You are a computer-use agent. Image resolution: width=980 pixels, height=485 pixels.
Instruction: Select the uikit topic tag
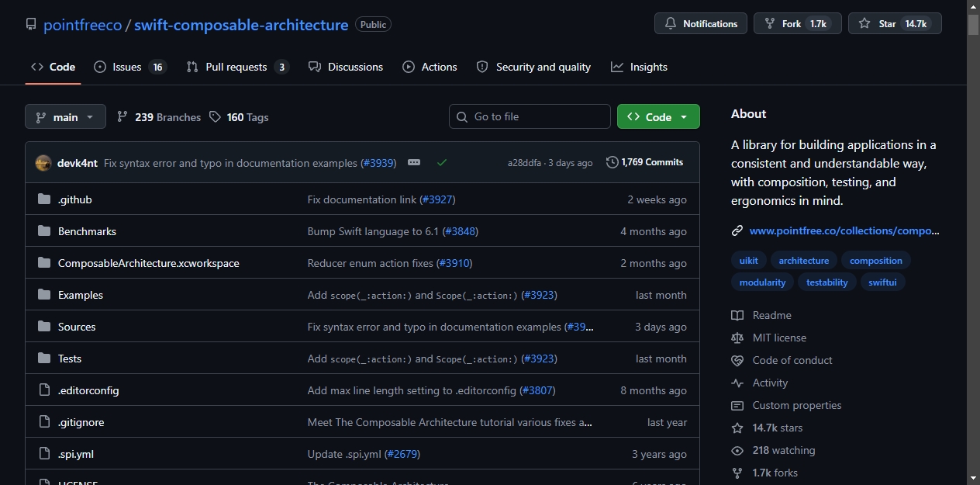[749, 260]
